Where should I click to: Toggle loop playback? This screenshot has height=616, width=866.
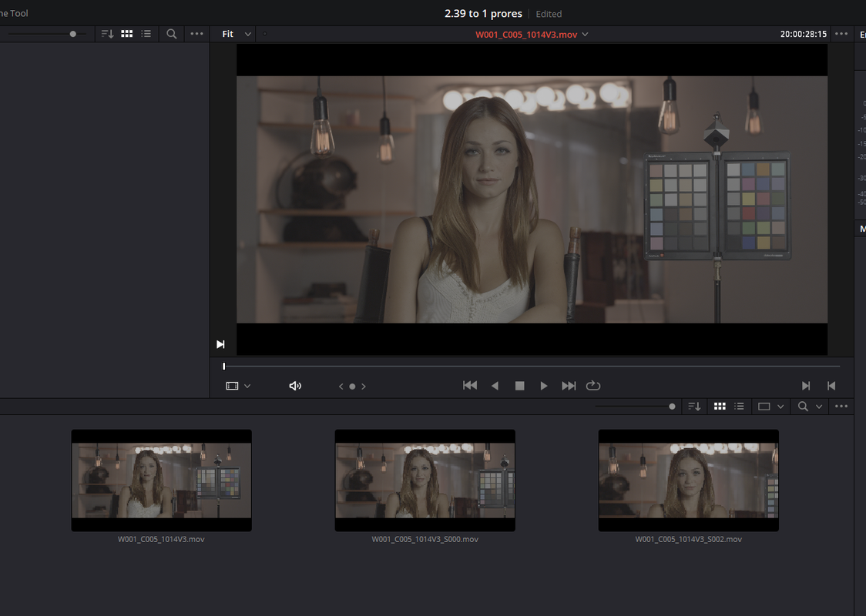593,386
